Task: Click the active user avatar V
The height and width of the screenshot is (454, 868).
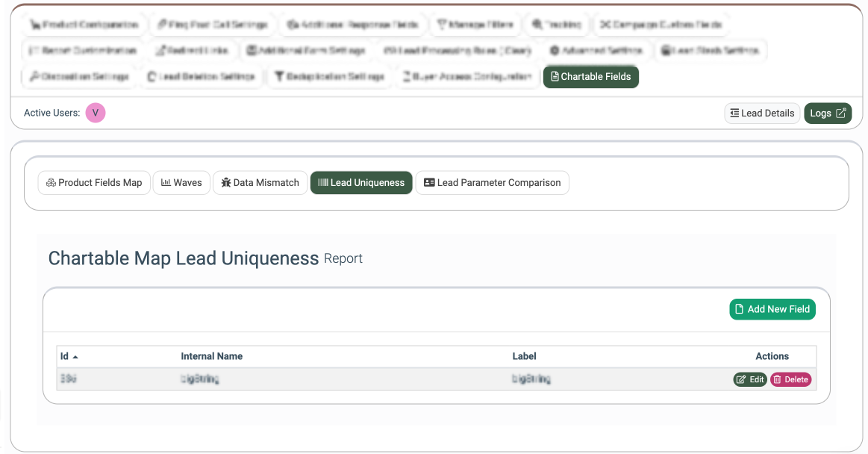Action: [96, 113]
